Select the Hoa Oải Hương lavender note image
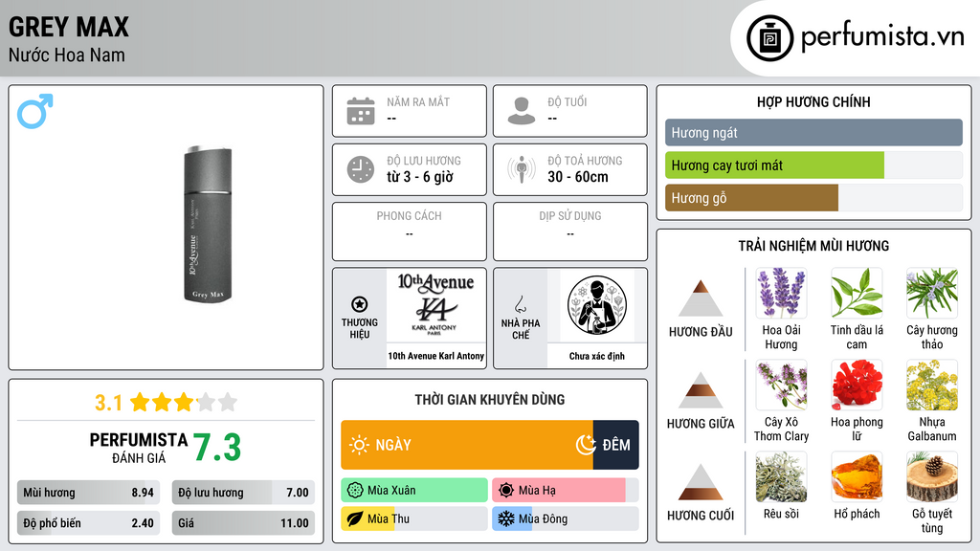This screenshot has width=980, height=551. pos(781,294)
